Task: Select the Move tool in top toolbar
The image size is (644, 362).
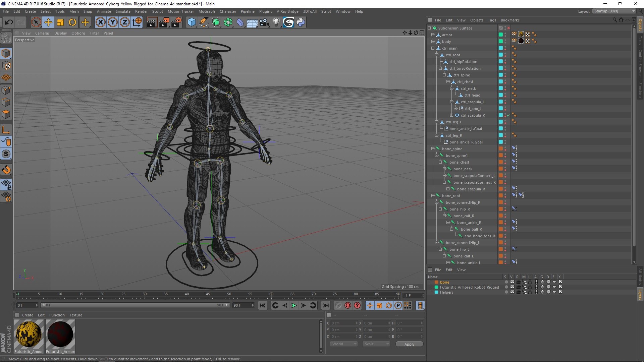Action: [48, 22]
